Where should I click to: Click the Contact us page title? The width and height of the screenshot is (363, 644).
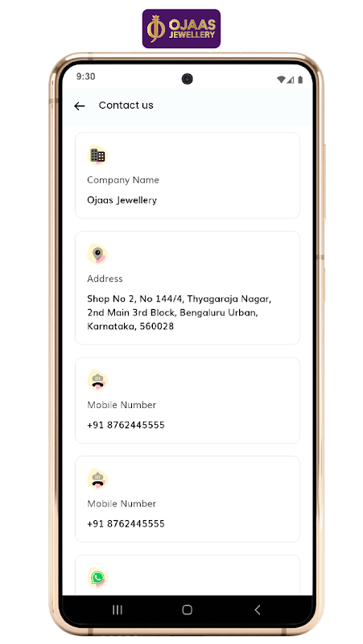point(126,105)
